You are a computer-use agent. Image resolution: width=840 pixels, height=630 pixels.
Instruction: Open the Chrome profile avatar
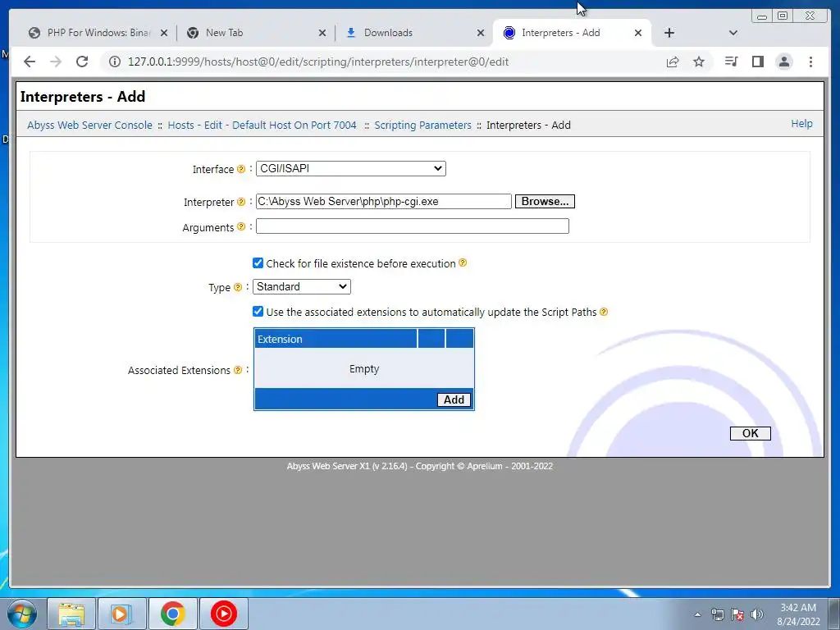click(784, 62)
